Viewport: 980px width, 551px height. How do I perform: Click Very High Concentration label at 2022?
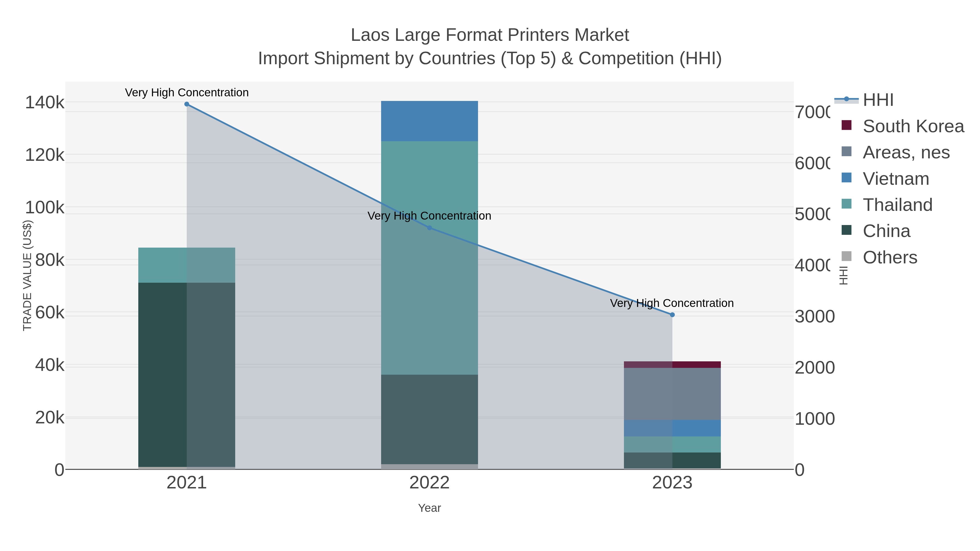click(430, 216)
